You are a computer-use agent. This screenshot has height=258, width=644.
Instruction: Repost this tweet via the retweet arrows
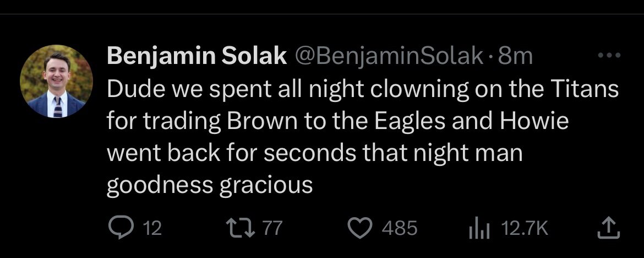pyautogui.click(x=241, y=228)
